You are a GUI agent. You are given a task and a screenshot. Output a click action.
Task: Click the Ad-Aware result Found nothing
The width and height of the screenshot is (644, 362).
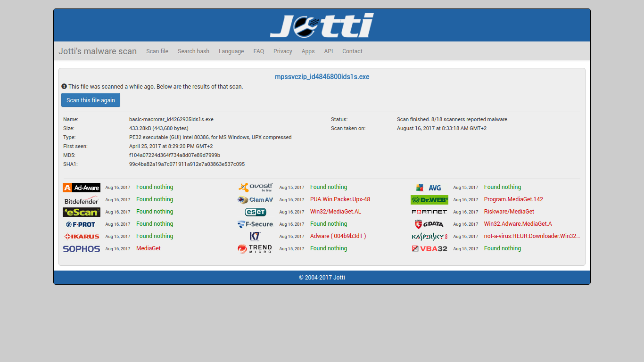point(155,187)
